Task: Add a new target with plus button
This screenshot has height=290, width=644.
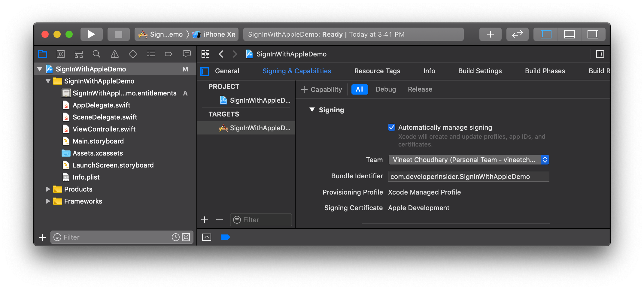Action: [205, 220]
